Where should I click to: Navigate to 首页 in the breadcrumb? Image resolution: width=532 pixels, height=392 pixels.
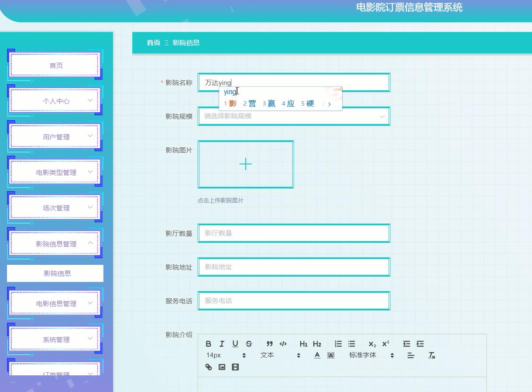coord(153,43)
